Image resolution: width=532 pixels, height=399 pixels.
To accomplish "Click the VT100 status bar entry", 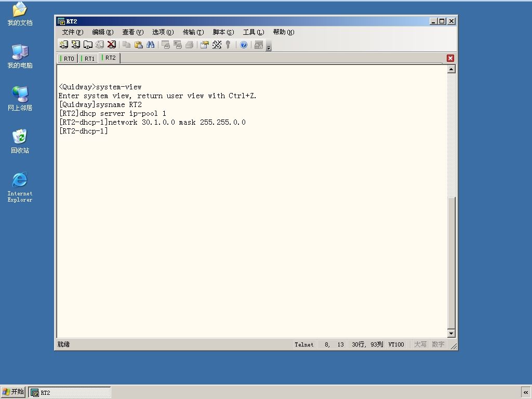I will tap(396, 344).
